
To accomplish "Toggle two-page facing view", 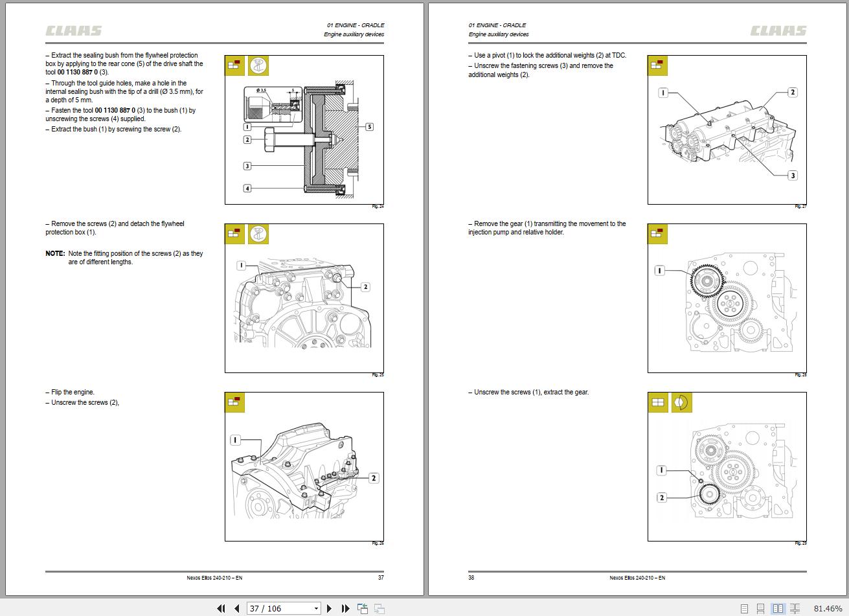I will click(x=778, y=609).
